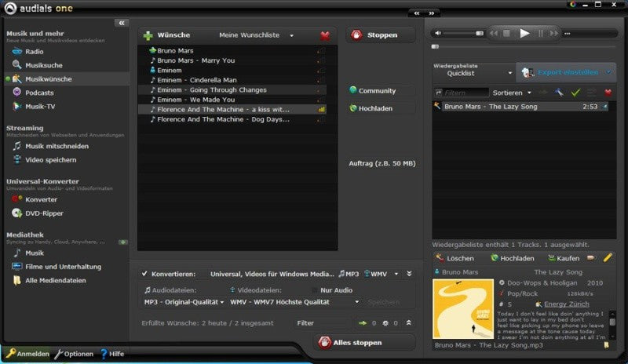Click the red delete icon beside Sortieren
628x364 pixels.
click(608, 93)
